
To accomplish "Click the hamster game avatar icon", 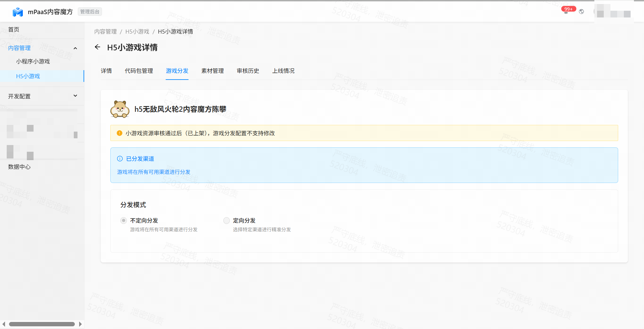I will [120, 109].
